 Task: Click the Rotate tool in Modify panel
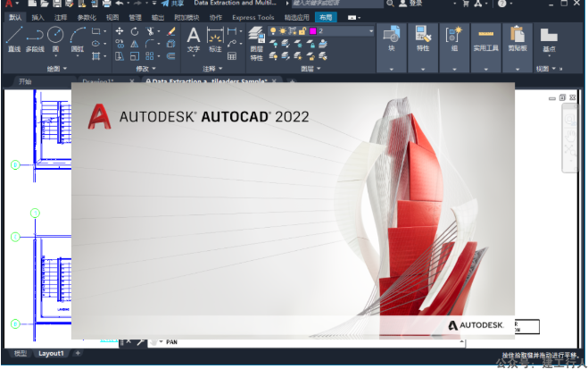coord(134,31)
